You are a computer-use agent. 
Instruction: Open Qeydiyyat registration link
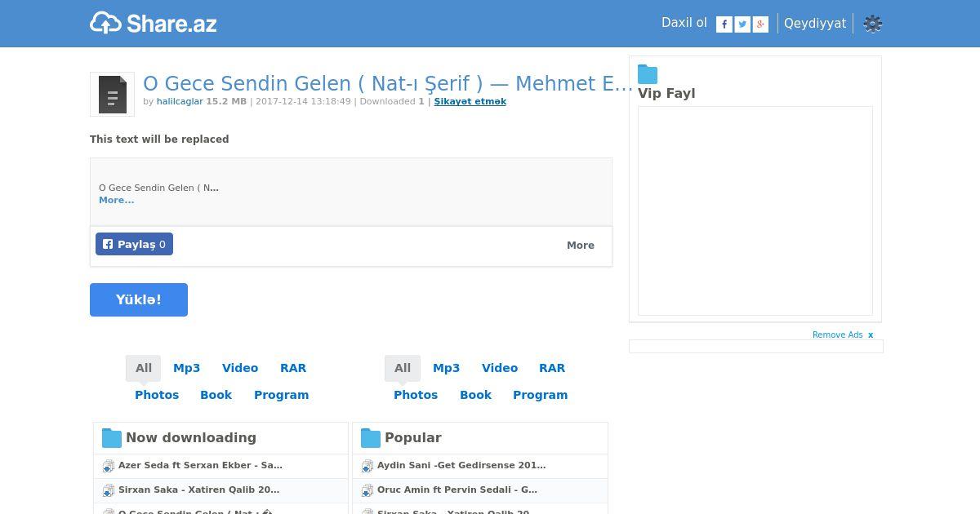[815, 24]
